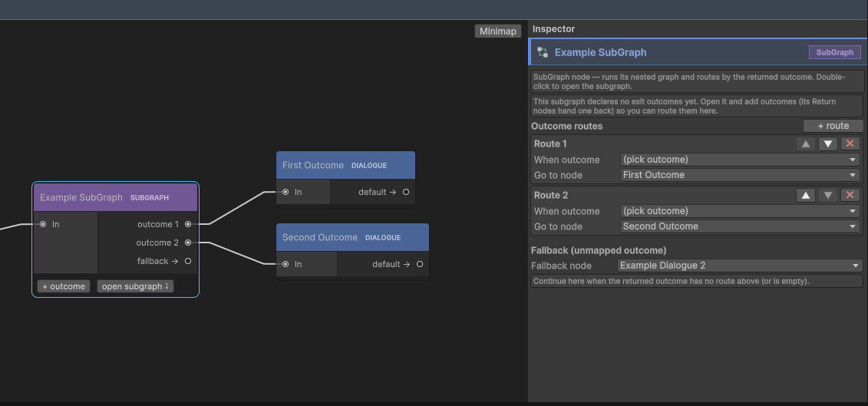Open Route 2 When outcome dropdown
Screen dimensions: 868x406
[740, 211]
